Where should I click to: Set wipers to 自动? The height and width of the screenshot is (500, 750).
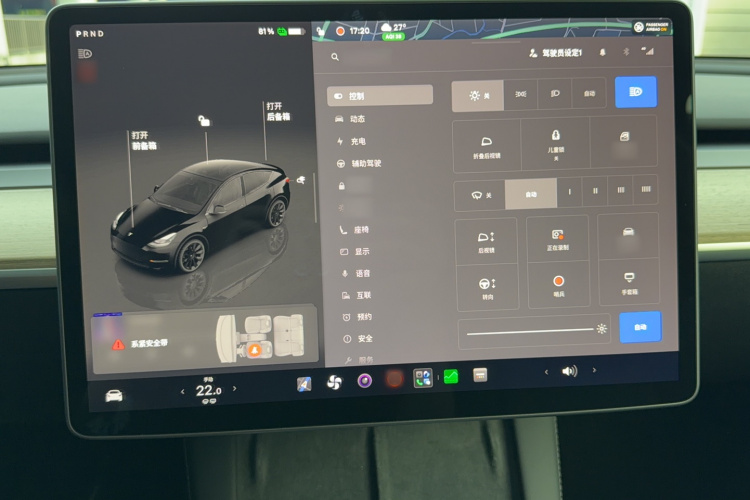point(531,194)
